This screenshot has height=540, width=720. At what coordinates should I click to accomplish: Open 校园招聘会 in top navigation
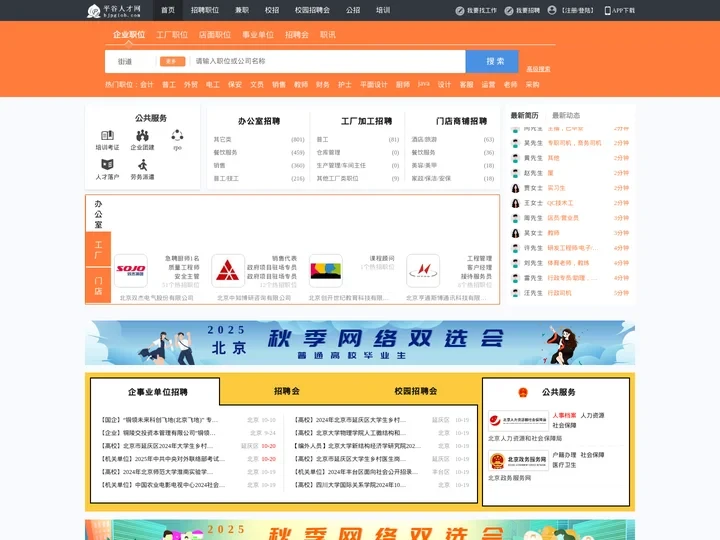(312, 10)
